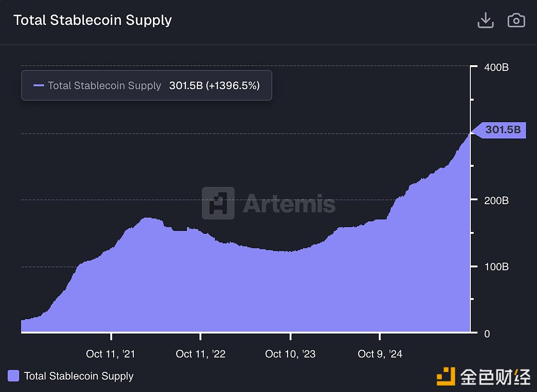Click the Total Stablecoin Supply chart title
This screenshot has height=392, width=537.
(x=93, y=20)
